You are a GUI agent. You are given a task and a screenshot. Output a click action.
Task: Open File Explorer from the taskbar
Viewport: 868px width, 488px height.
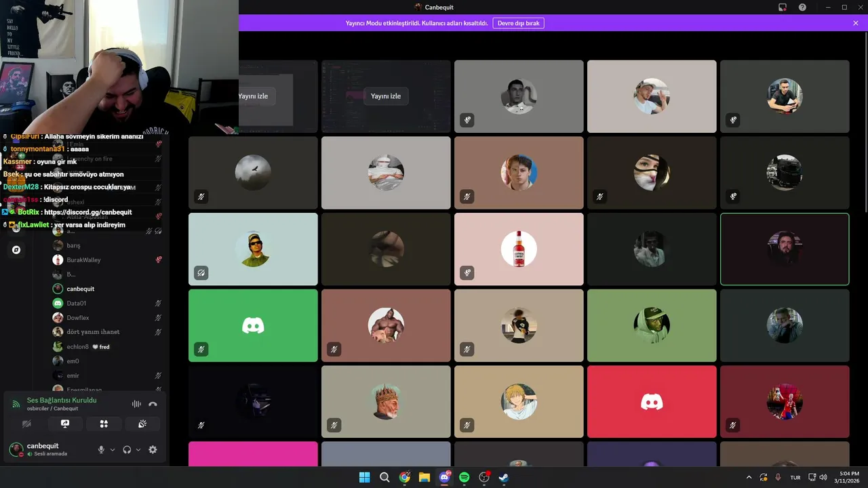coord(425,477)
